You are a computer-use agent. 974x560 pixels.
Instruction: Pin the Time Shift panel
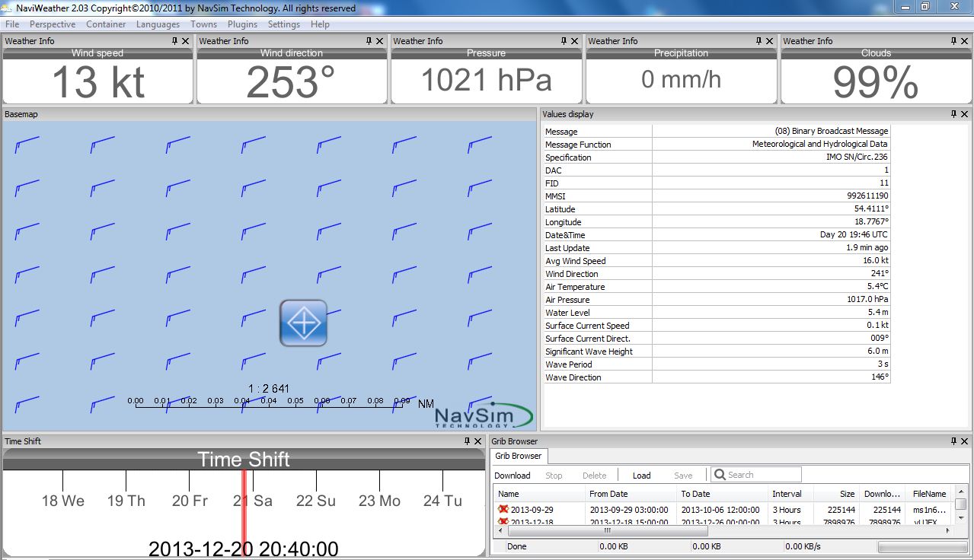tap(467, 441)
